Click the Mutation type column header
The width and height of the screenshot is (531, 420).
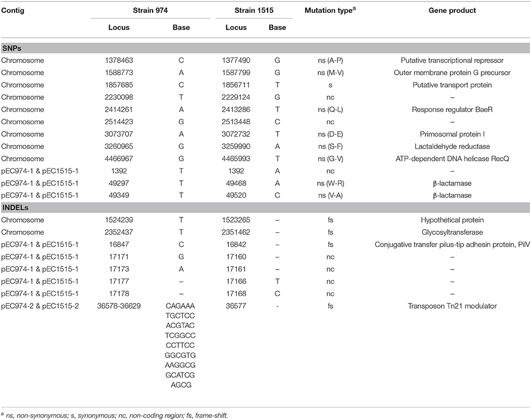click(x=330, y=10)
